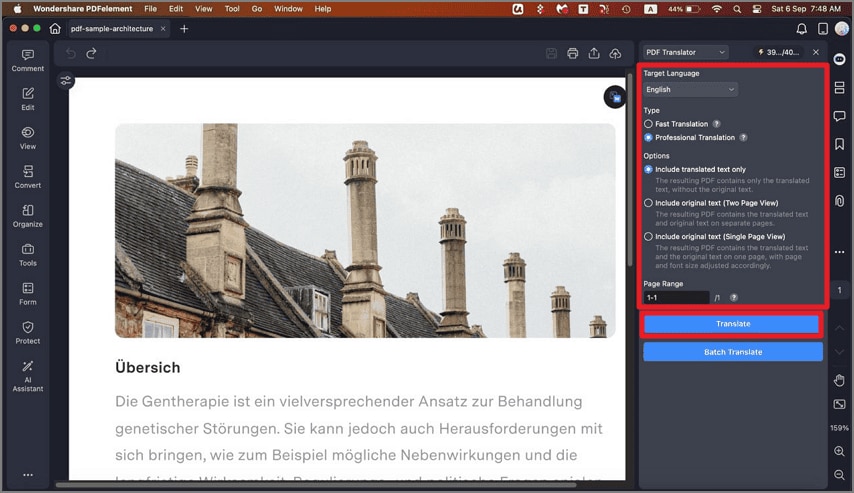Open the PDF Translator panel dropdown
854x493 pixels.
point(686,52)
